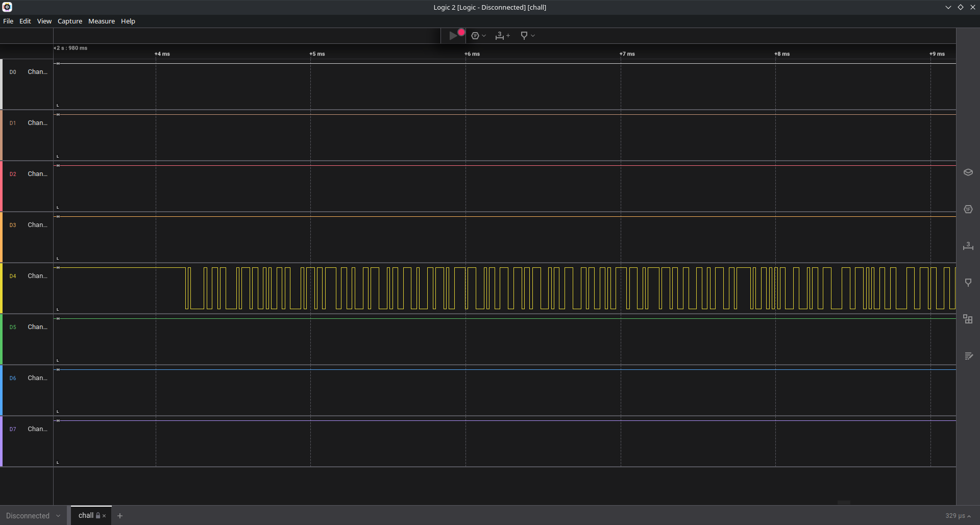980x525 pixels.
Task: Click the +8 ms time ruler label
Action: 782,54
